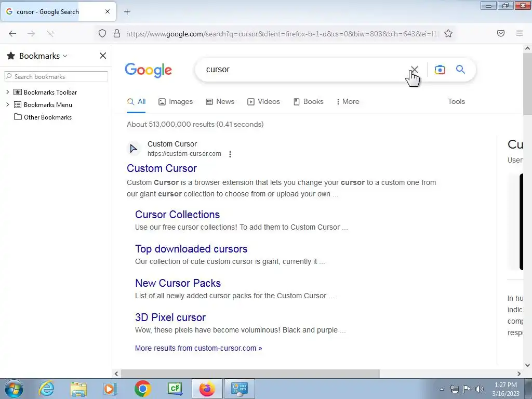
Task: Launch Internet Explorer from taskbar
Action: pos(46,389)
